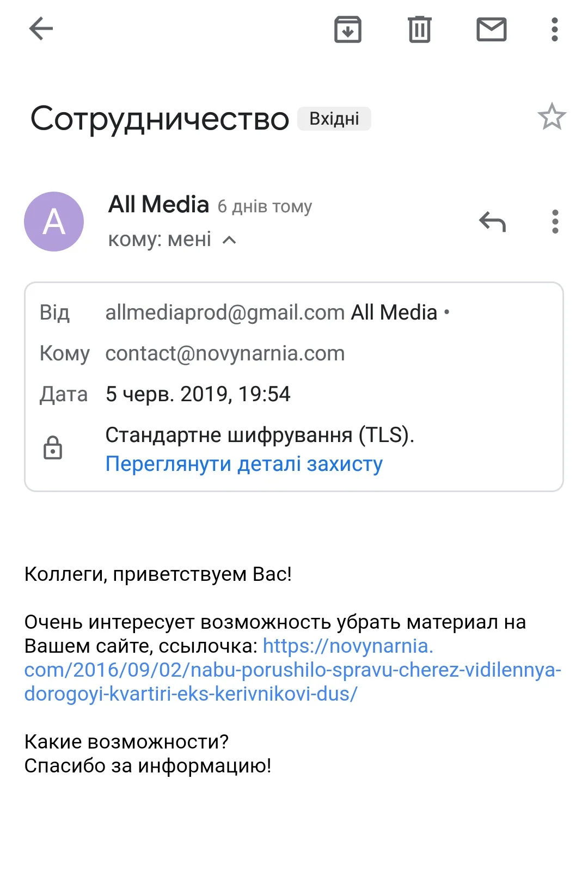Image resolution: width=588 pixels, height=877 pixels.
Task: Click the Вхідні label tag
Action: pos(334,119)
